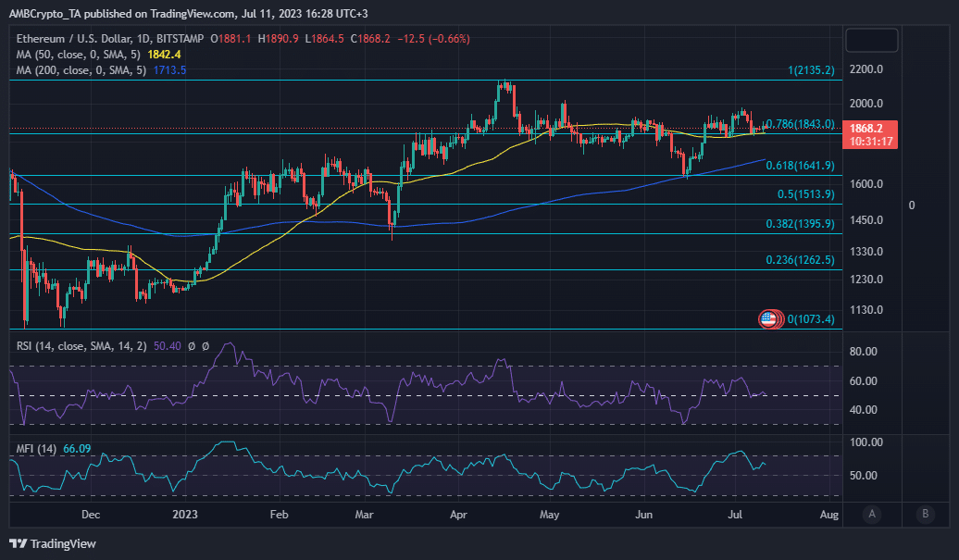
Task: Click the US flag economic event marker
Action: click(x=767, y=319)
